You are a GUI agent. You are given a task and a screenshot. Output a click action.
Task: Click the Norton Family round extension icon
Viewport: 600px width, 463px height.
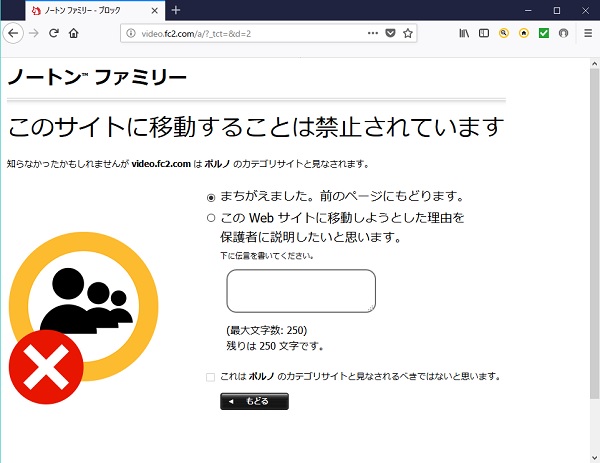coord(564,33)
